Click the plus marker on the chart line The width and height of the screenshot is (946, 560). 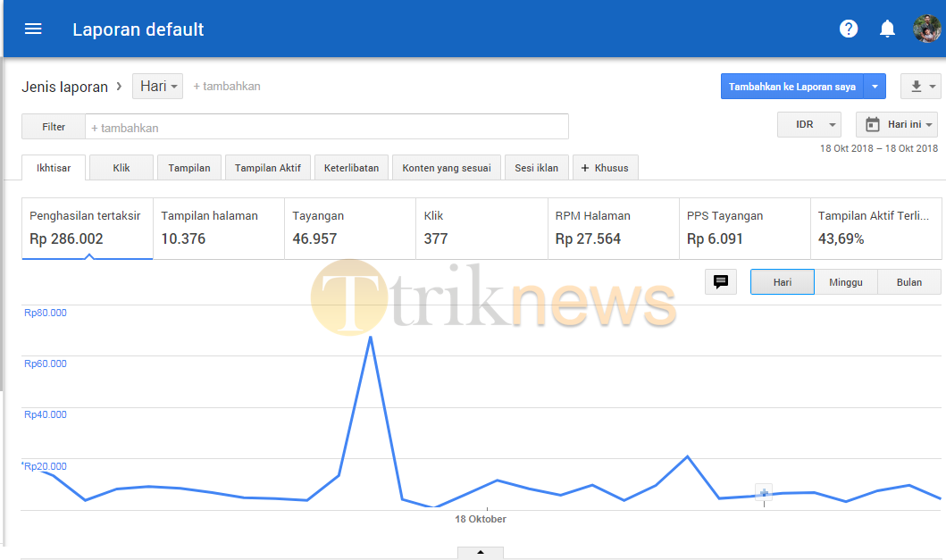coord(764,492)
